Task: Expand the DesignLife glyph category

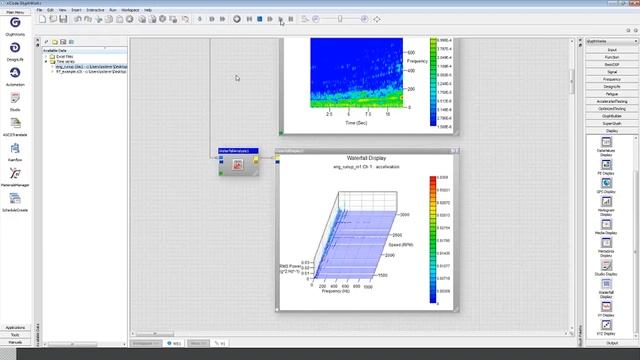Action: [x=612, y=87]
